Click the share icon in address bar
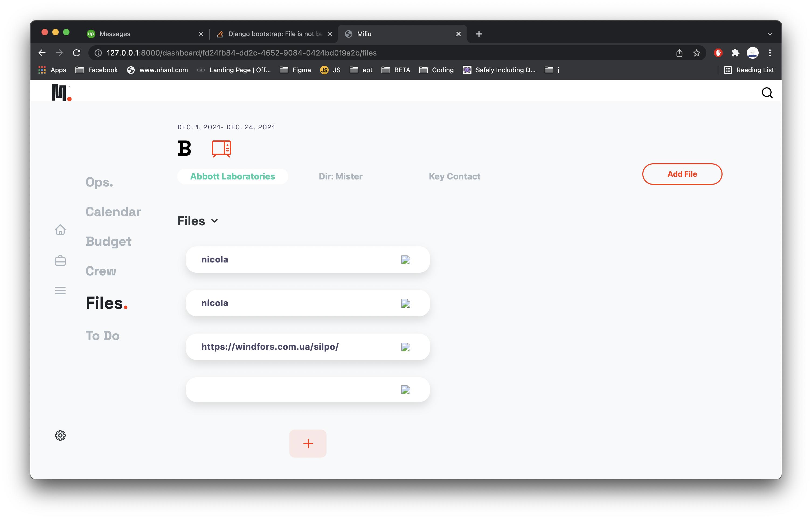This screenshot has width=812, height=519. coord(679,53)
